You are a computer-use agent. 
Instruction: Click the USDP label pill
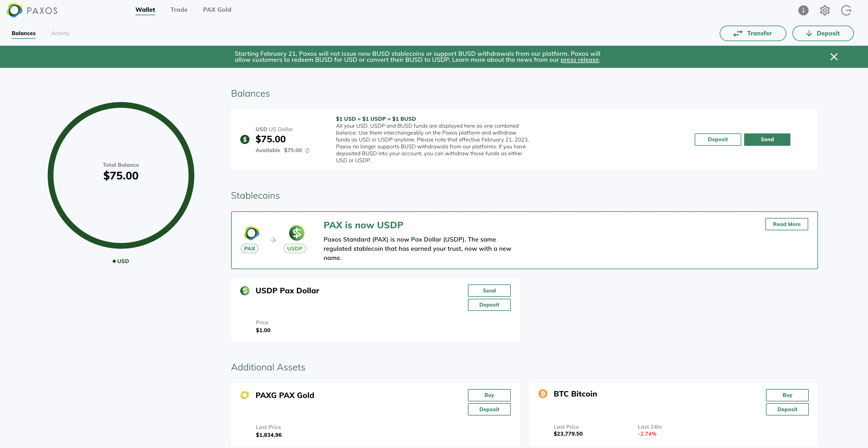295,248
